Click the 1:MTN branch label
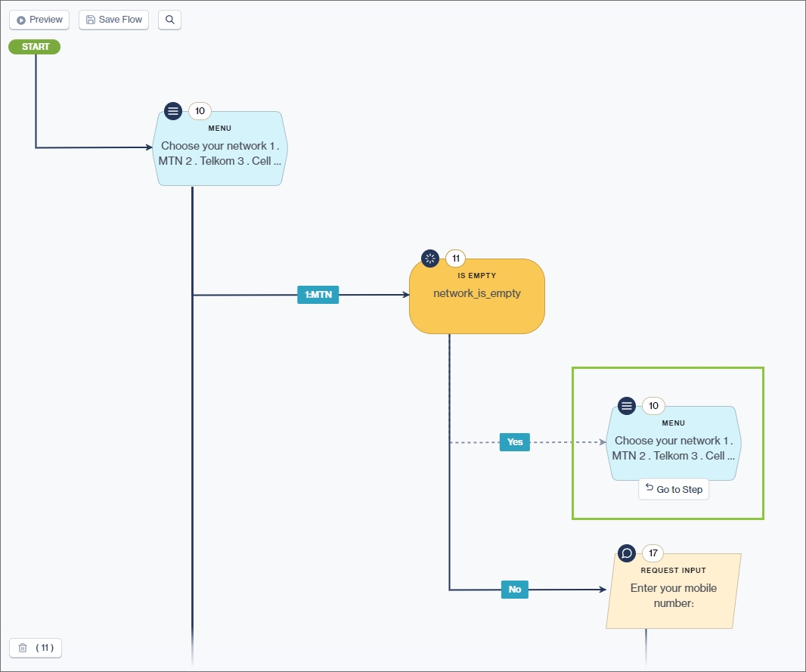806x672 pixels. pyautogui.click(x=318, y=295)
